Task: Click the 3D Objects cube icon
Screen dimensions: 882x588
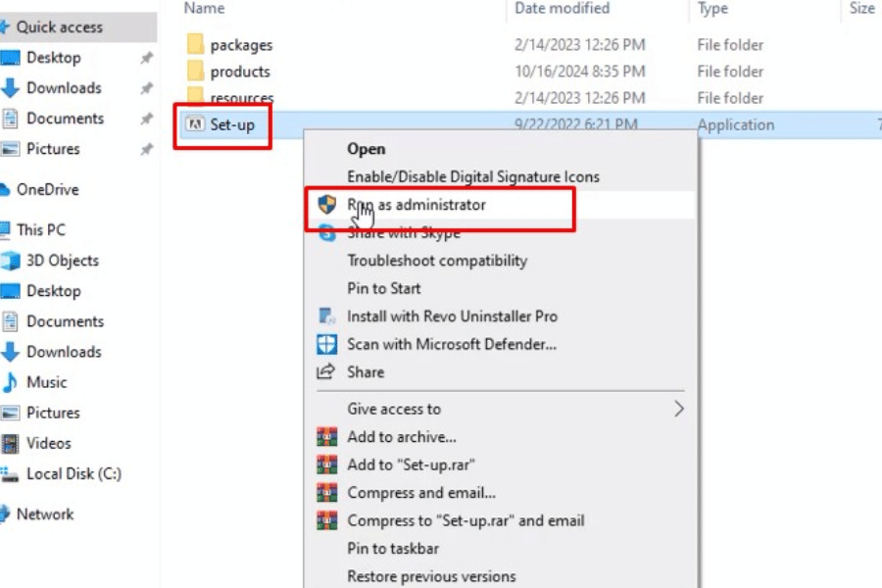Action: 11,261
